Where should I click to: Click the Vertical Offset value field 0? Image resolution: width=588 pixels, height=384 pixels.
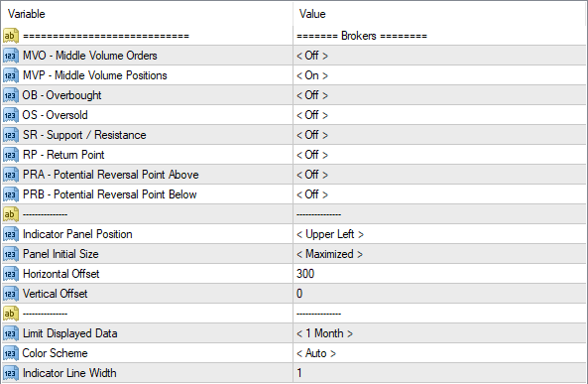click(x=440, y=294)
